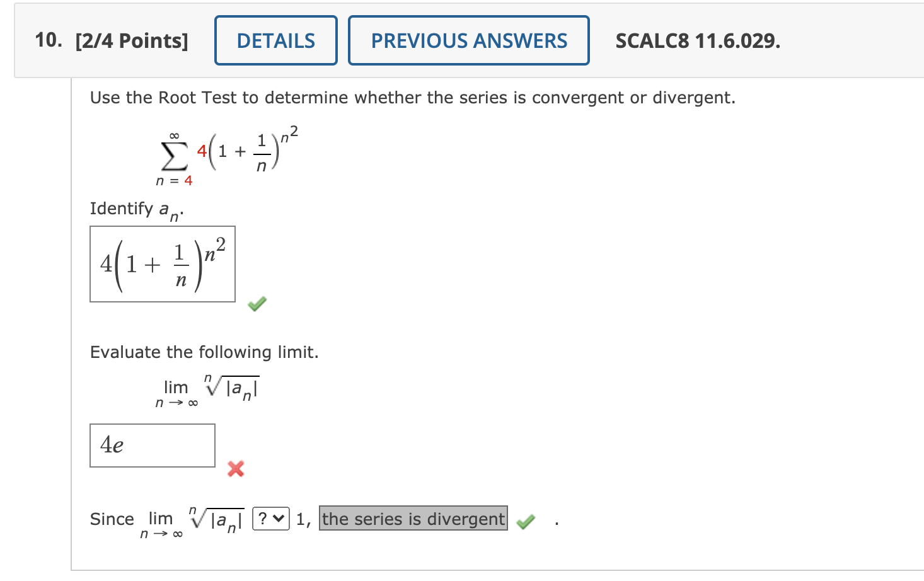
Task: Select the answer box containing 4e
Action: (x=152, y=446)
